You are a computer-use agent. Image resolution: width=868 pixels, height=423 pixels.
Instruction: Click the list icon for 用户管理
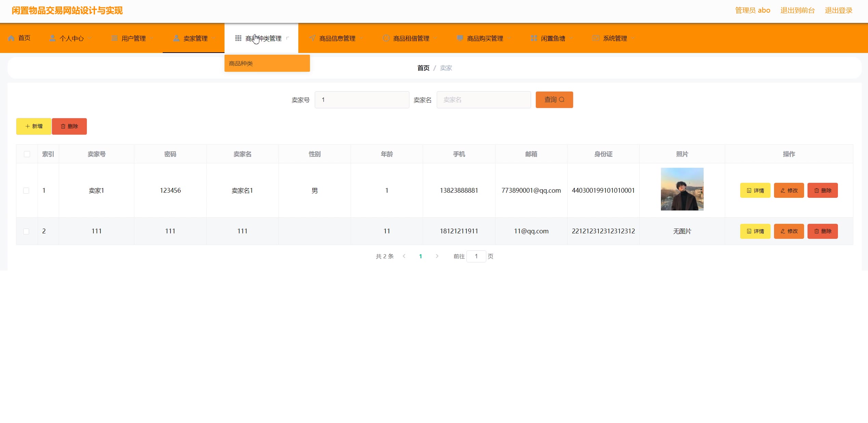(x=114, y=38)
